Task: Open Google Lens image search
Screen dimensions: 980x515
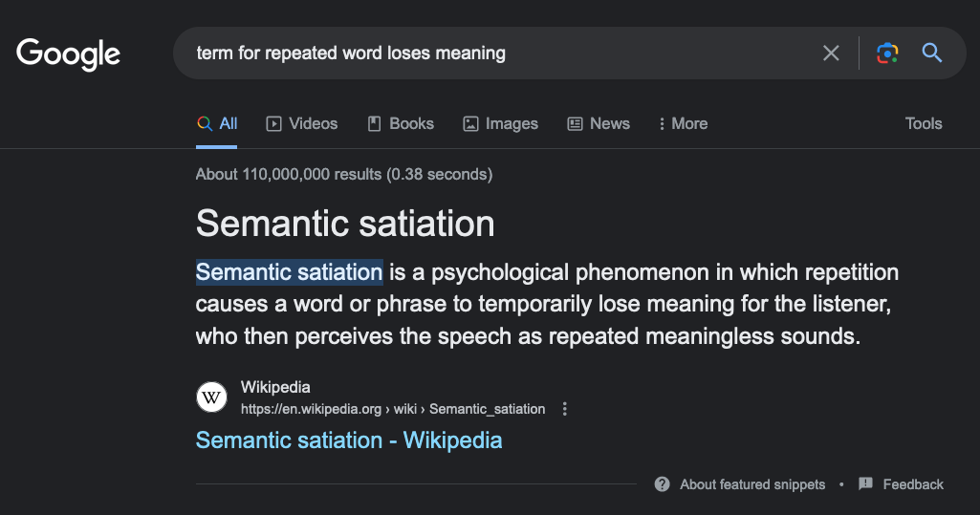Action: tap(887, 54)
